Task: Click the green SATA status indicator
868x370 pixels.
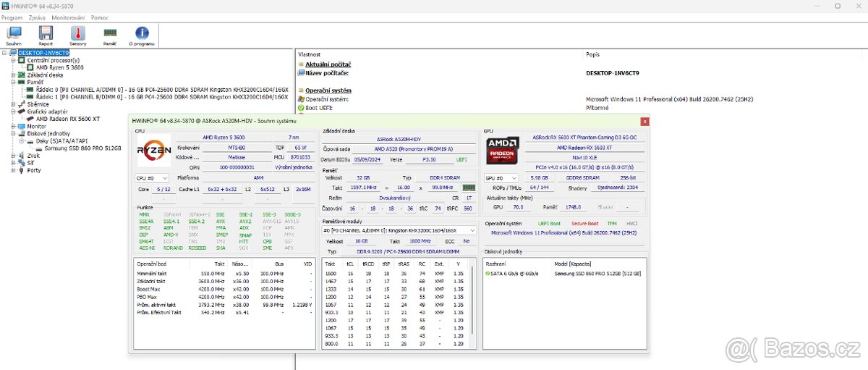Action: [488, 274]
